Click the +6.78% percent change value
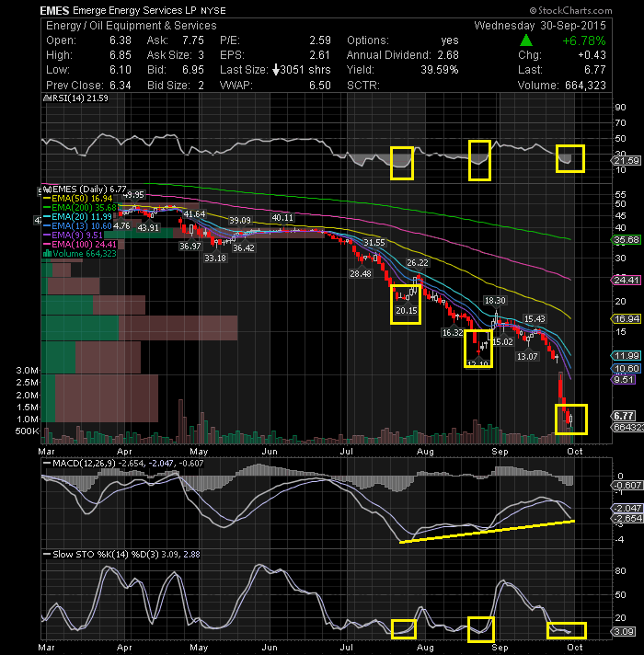Image resolution: width=644 pixels, height=655 pixels. coord(584,40)
